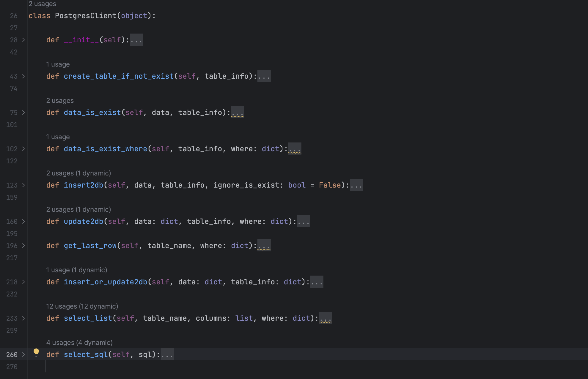Click folded ellipsis after get_last_row signature

264,246
